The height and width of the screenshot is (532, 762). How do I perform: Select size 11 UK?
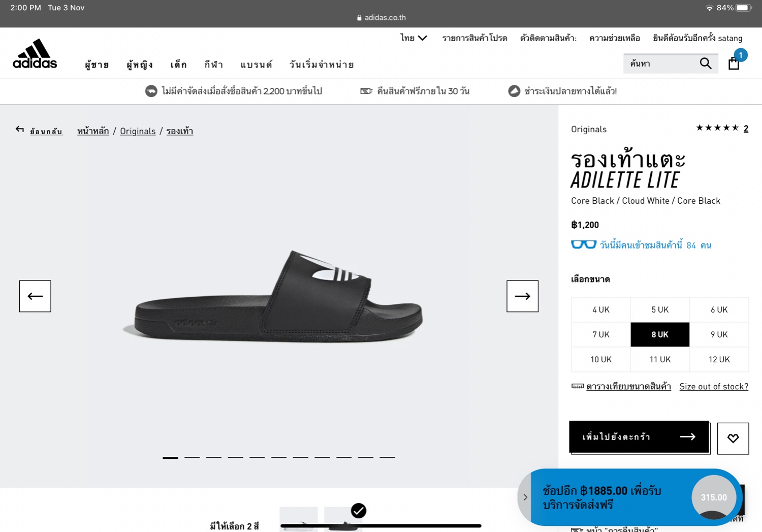click(659, 359)
